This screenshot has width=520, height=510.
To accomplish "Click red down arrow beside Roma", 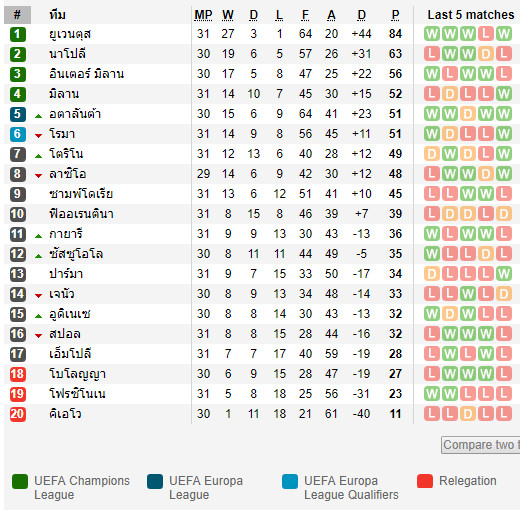I will coord(39,136).
